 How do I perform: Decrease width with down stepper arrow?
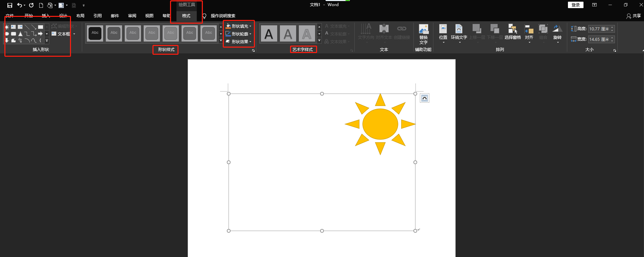tap(612, 41)
